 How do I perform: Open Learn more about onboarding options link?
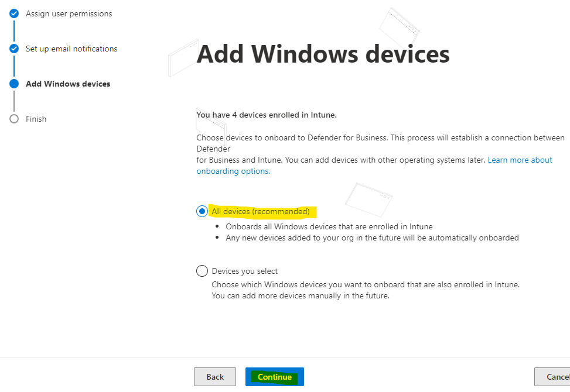(374, 166)
